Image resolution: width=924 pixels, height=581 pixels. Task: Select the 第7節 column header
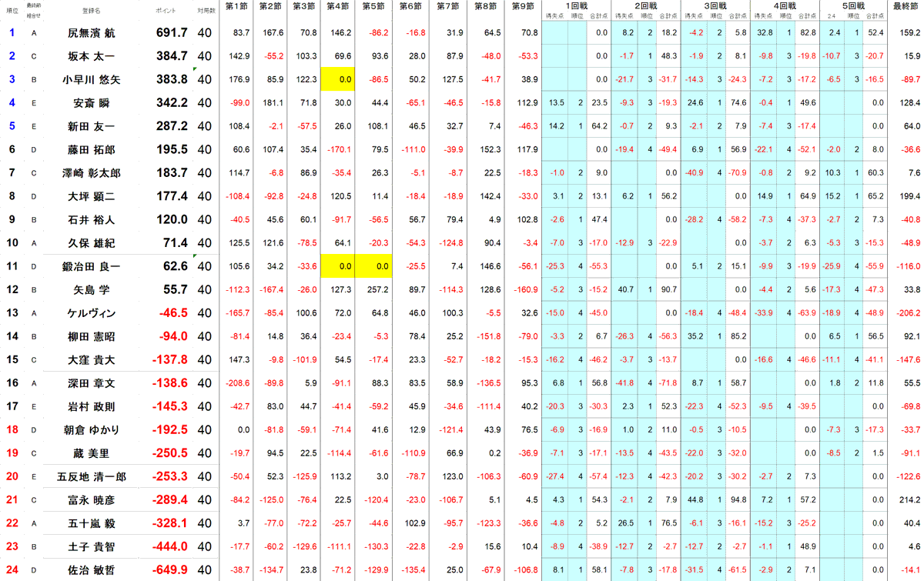pyautogui.click(x=449, y=6)
